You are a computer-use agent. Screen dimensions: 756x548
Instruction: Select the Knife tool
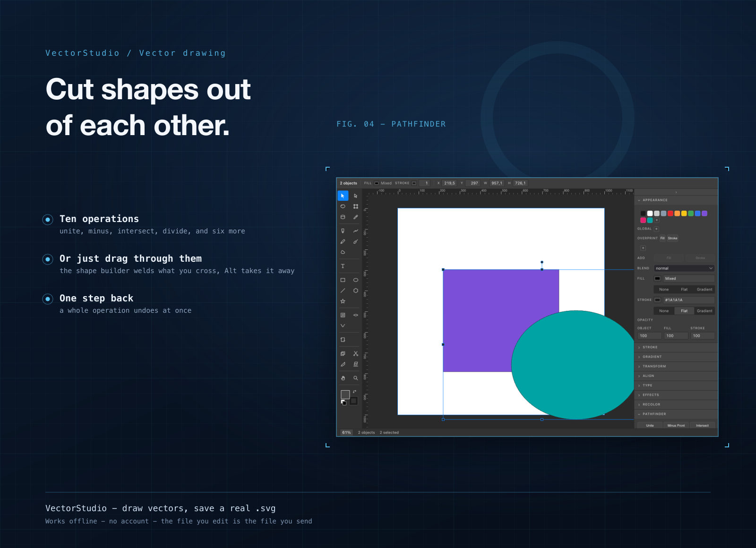click(x=343, y=364)
